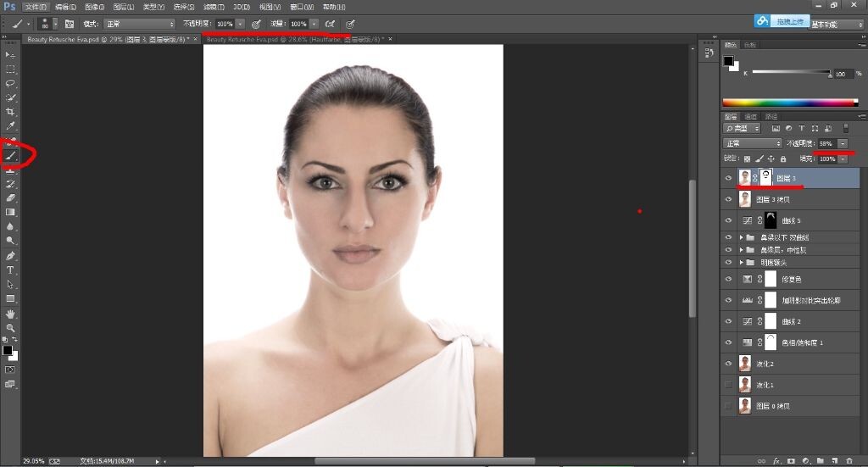
Task: Select the Rectangle shape tool
Action: tap(10, 298)
